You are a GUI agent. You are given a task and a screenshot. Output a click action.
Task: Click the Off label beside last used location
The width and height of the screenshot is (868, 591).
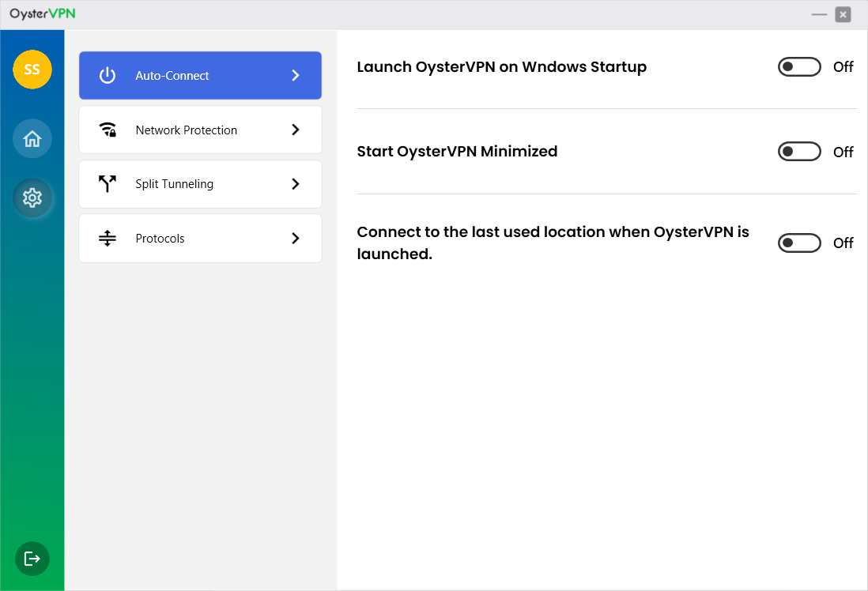pyautogui.click(x=843, y=243)
